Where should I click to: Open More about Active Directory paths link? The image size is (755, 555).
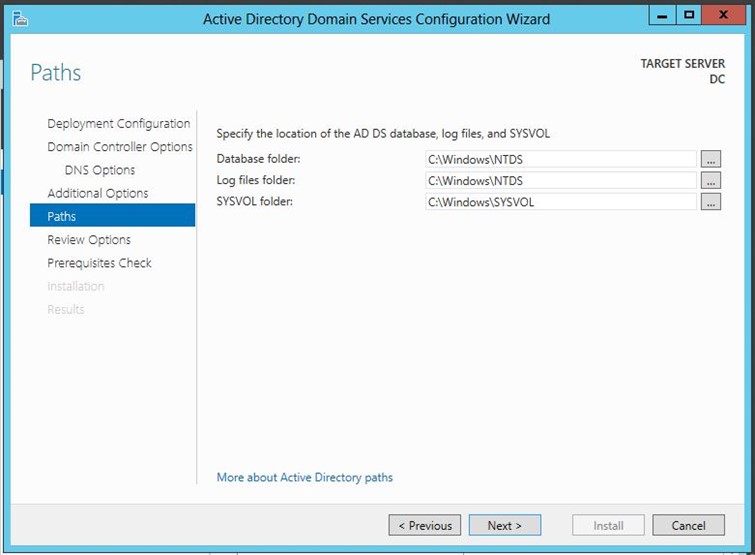pyautogui.click(x=304, y=478)
